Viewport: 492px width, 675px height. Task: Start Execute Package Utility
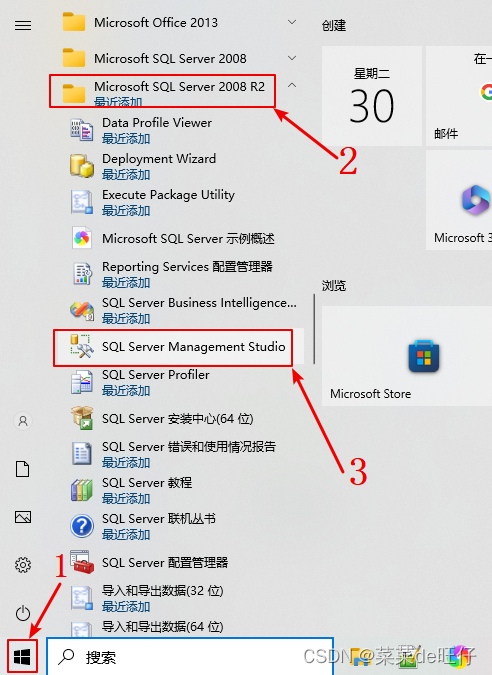[x=179, y=202]
